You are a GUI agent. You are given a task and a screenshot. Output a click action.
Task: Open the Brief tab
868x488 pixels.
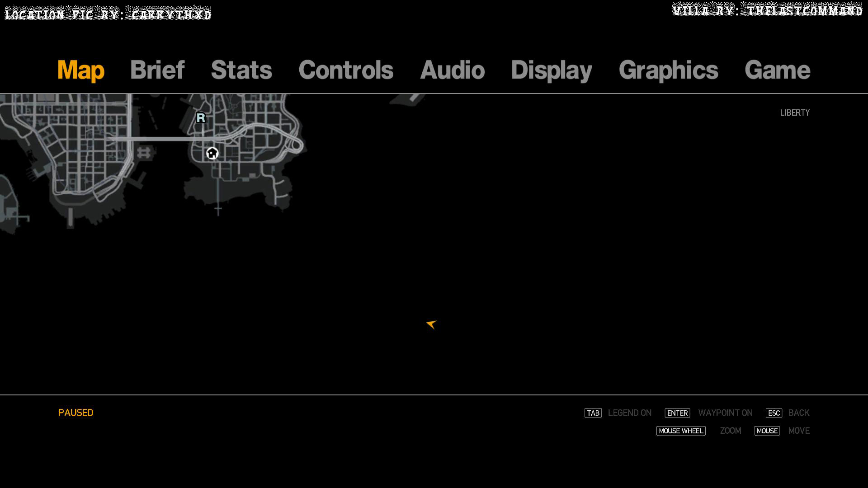click(x=157, y=70)
